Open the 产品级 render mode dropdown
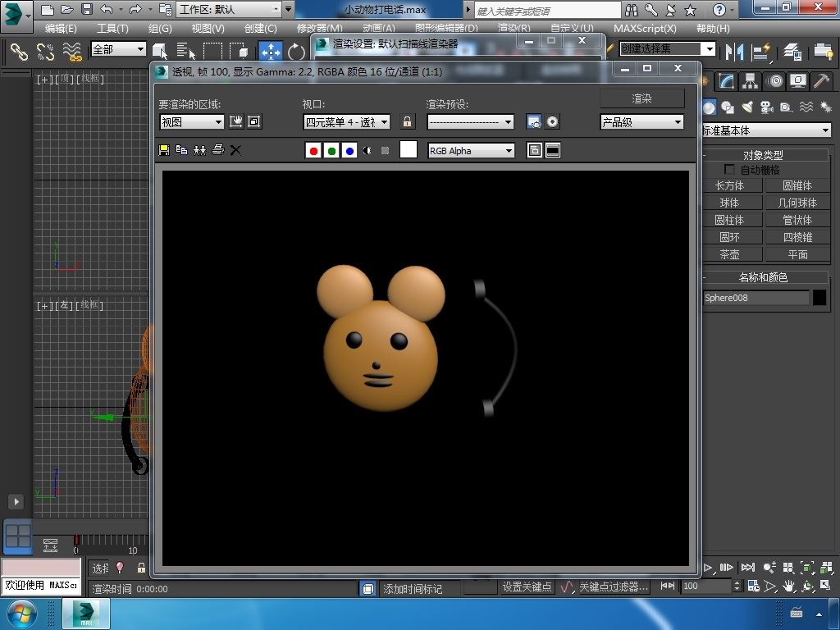This screenshot has width=840, height=630. 641,122
